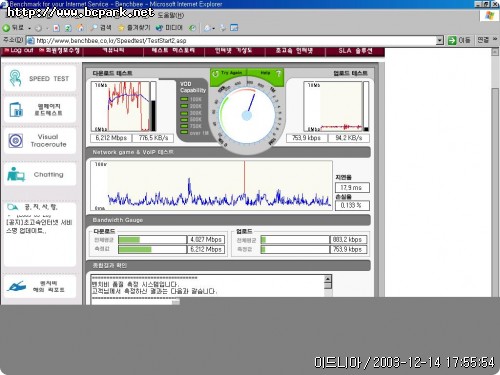Go to the Home page icon
500x375 pixels.
click(80, 28)
